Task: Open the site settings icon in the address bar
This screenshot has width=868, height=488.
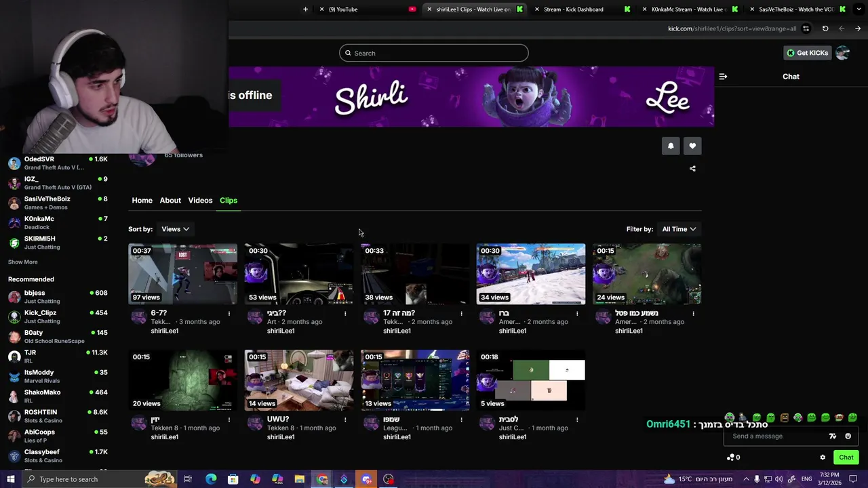Action: (x=806, y=28)
